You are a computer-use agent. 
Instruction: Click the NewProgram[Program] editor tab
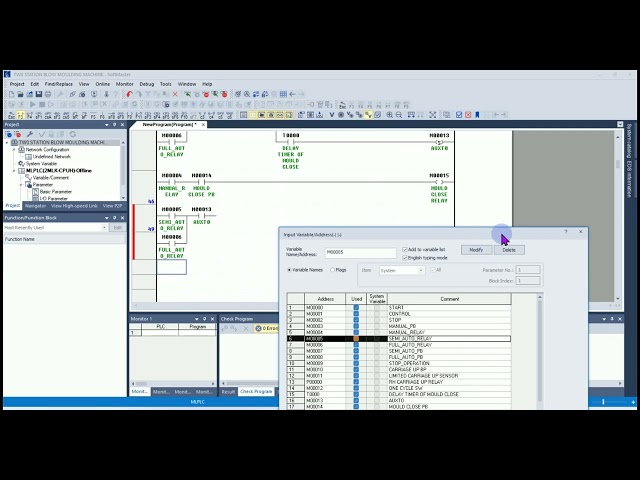pos(169,124)
